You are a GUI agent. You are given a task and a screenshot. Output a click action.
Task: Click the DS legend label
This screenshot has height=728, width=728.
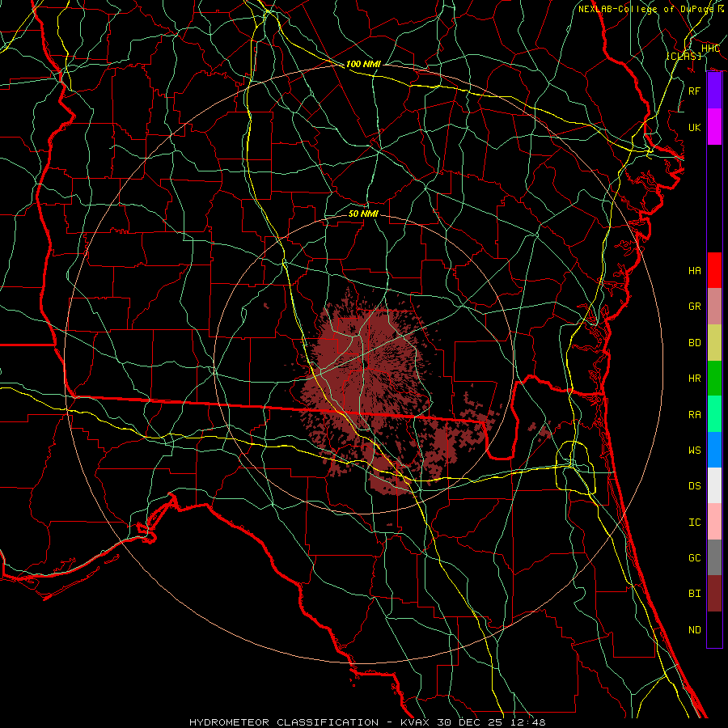695,486
